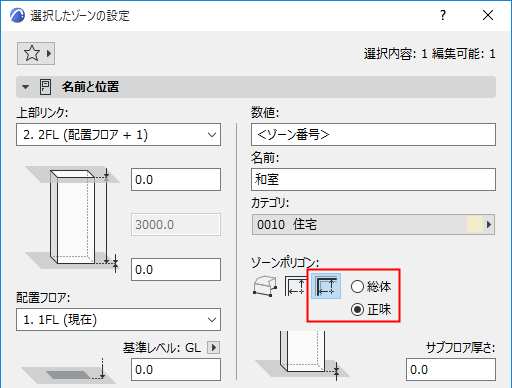Click the 選択内容: 1 編集可能: 1 text
Screen dimensions: 512x388
click(x=430, y=54)
